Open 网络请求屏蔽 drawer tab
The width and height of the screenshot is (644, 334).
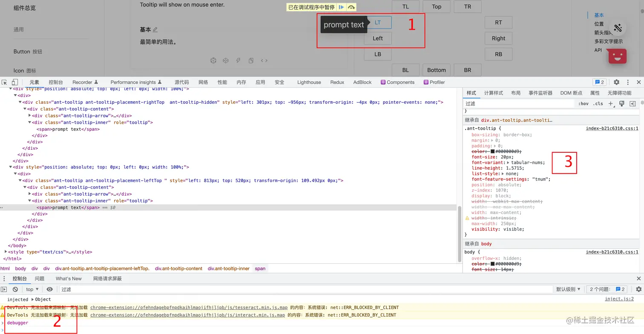pos(107,279)
